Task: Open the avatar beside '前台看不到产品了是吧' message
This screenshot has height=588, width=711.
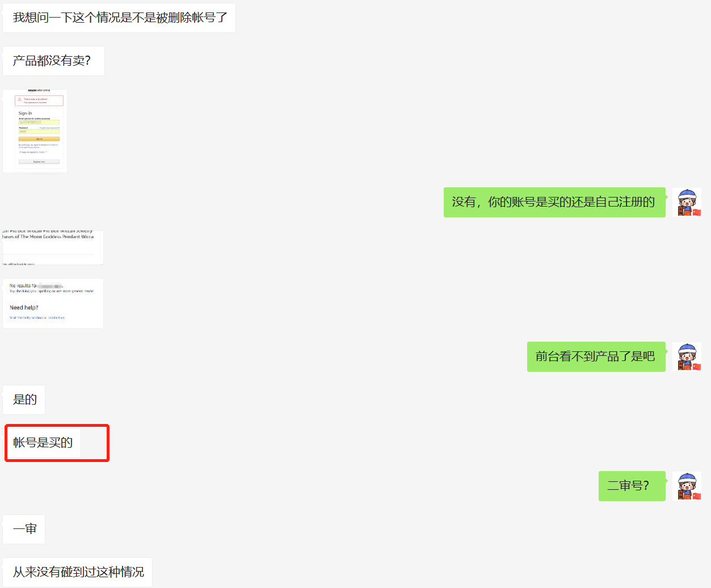Action: (687, 356)
